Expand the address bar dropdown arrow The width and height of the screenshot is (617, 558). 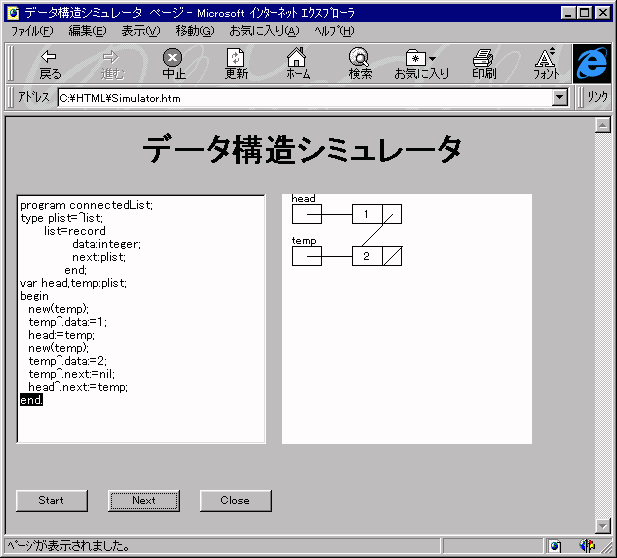[x=560, y=98]
